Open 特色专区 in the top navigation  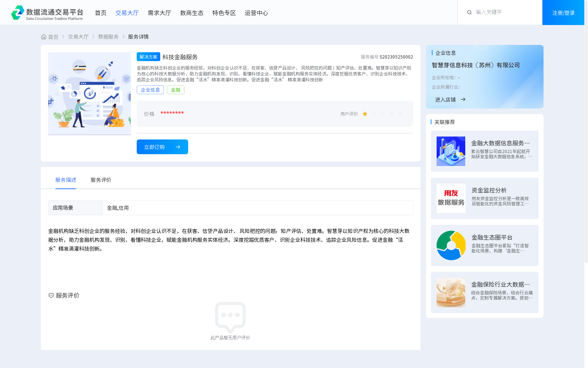point(224,13)
